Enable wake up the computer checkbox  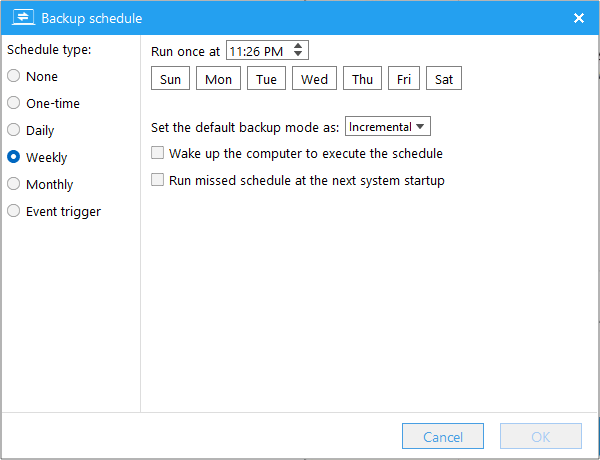pyautogui.click(x=157, y=154)
